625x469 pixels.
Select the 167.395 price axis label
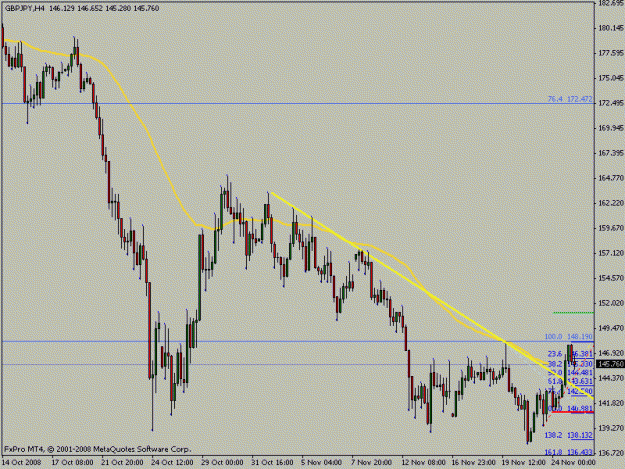pos(611,153)
